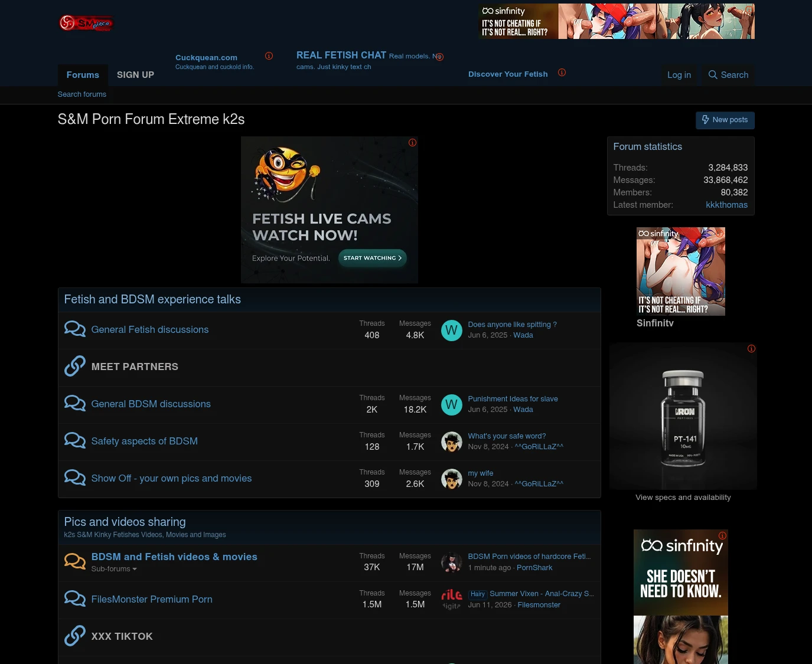Open the 'Summer Vixen - Anal-Crazy S...' thread
Viewport: 812px width, 664px height.
point(542,594)
